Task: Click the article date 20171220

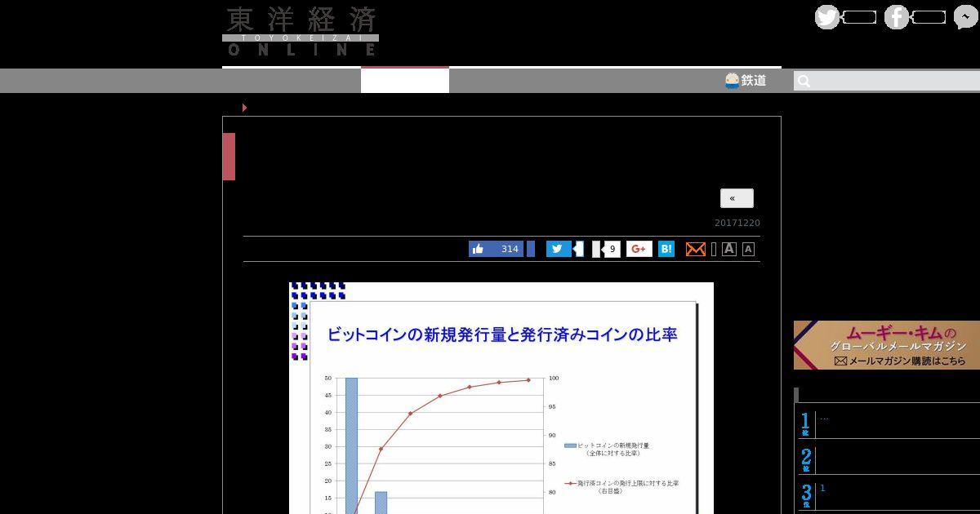Action: point(737,223)
